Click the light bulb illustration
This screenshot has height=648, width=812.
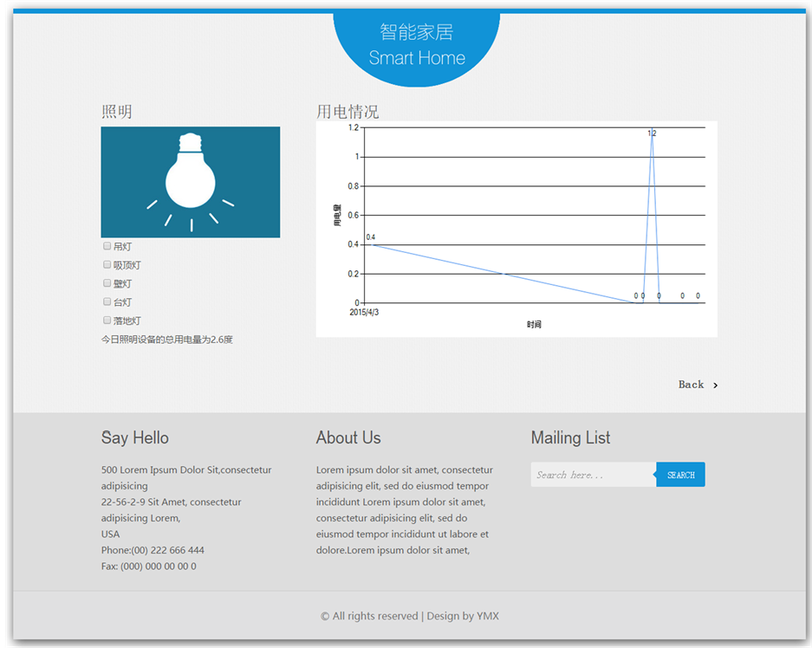coord(191,182)
